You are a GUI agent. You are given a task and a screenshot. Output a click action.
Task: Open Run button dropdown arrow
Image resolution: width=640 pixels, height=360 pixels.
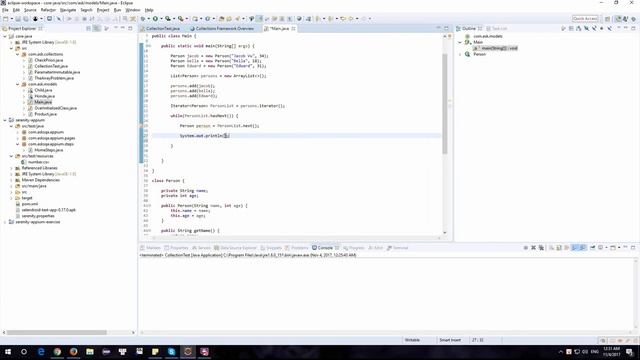click(161, 19)
